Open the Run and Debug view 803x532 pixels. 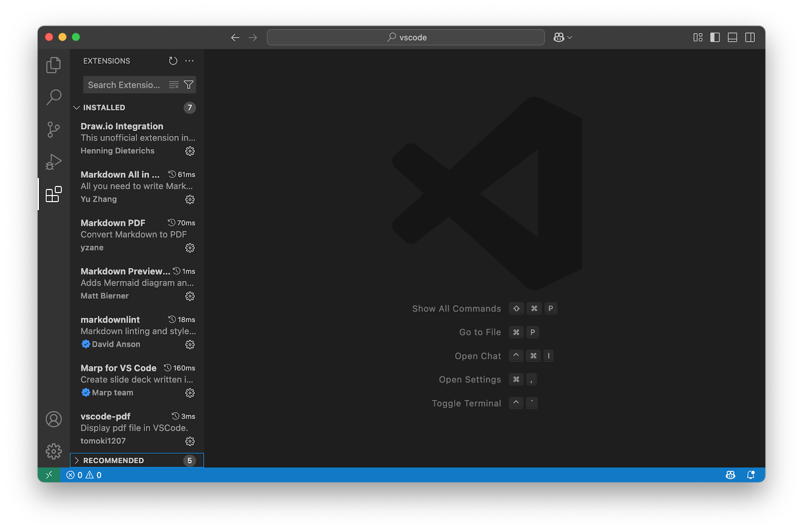click(54, 162)
